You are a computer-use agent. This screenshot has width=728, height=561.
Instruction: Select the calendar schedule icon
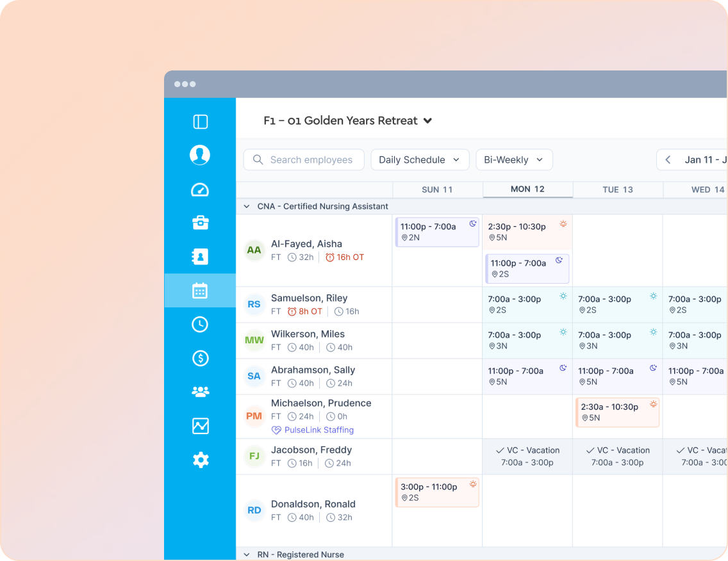tap(200, 291)
